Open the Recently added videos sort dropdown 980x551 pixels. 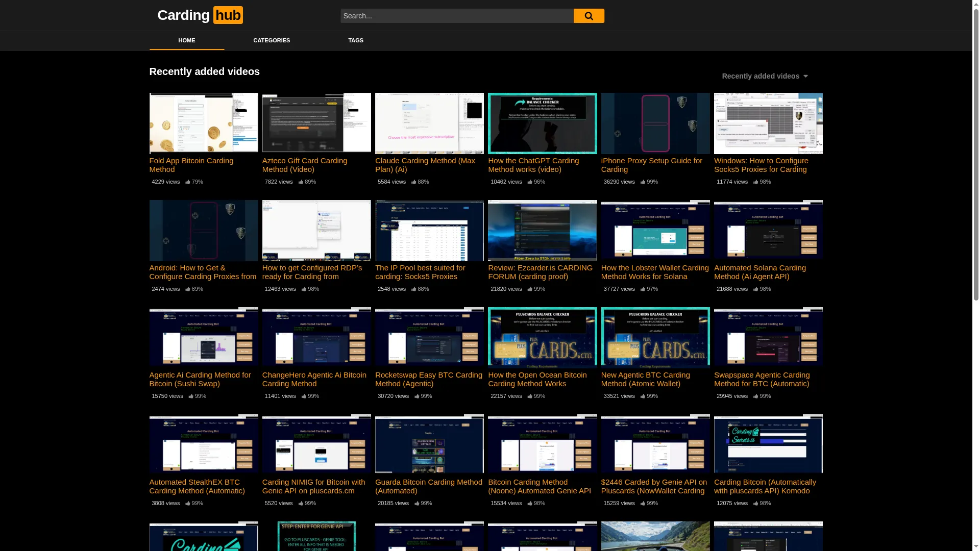(765, 76)
